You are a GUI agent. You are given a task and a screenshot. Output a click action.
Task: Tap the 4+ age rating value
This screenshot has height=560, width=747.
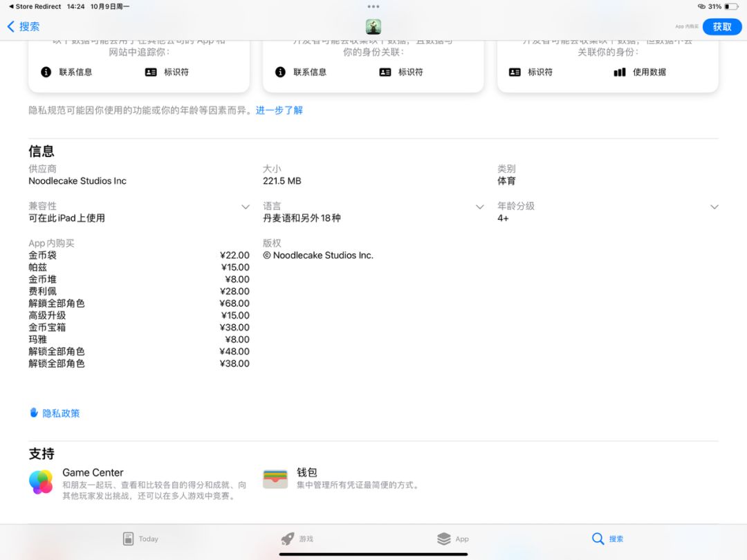pos(503,218)
